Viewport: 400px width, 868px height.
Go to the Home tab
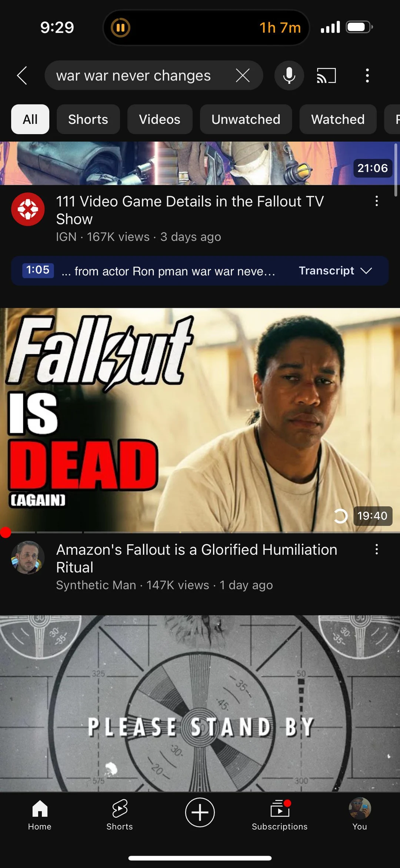[40, 815]
